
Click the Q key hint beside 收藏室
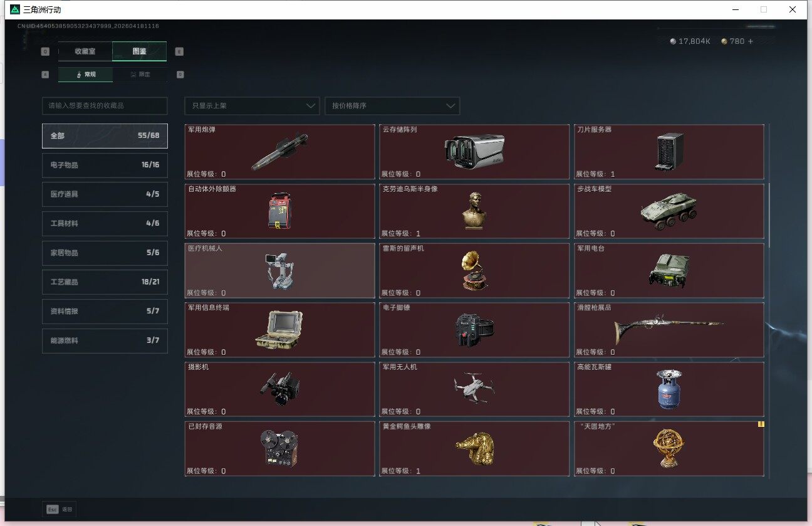(44, 51)
